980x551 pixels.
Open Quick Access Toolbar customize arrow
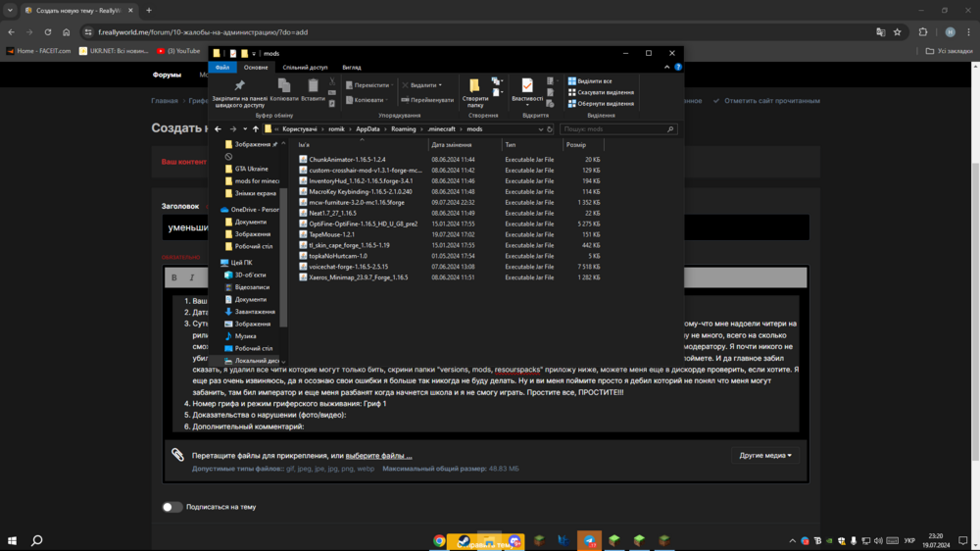pos(254,54)
